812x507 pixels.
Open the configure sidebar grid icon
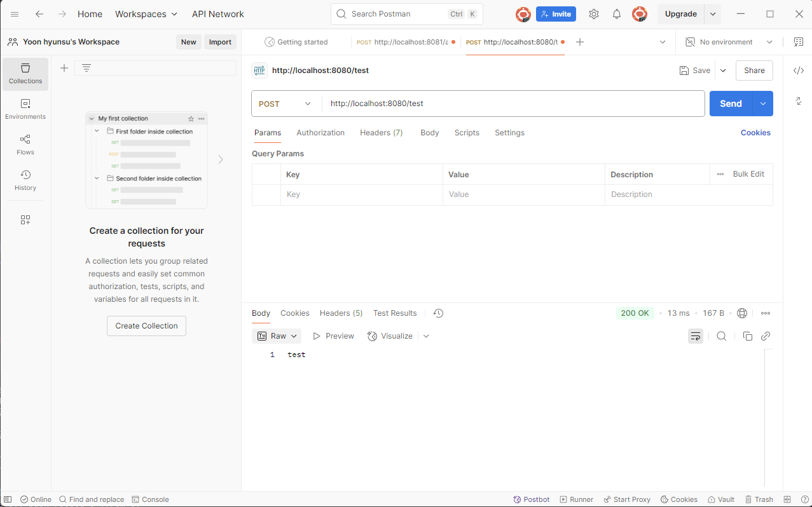point(25,220)
